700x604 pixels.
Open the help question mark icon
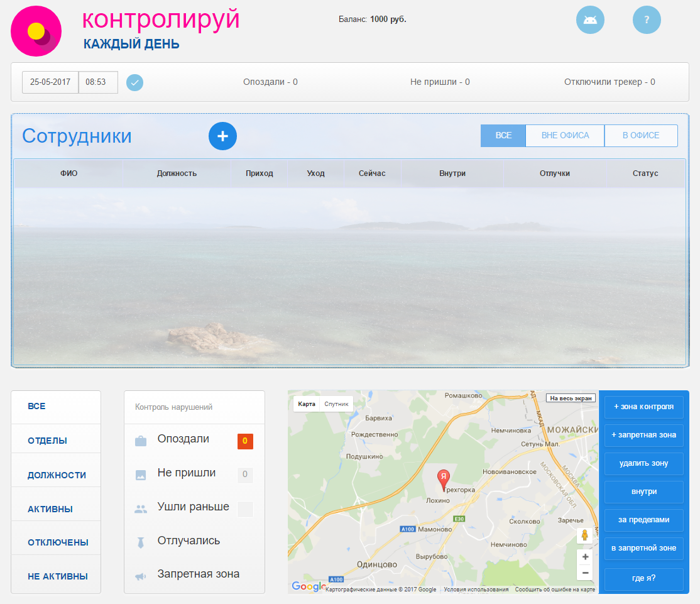647,20
